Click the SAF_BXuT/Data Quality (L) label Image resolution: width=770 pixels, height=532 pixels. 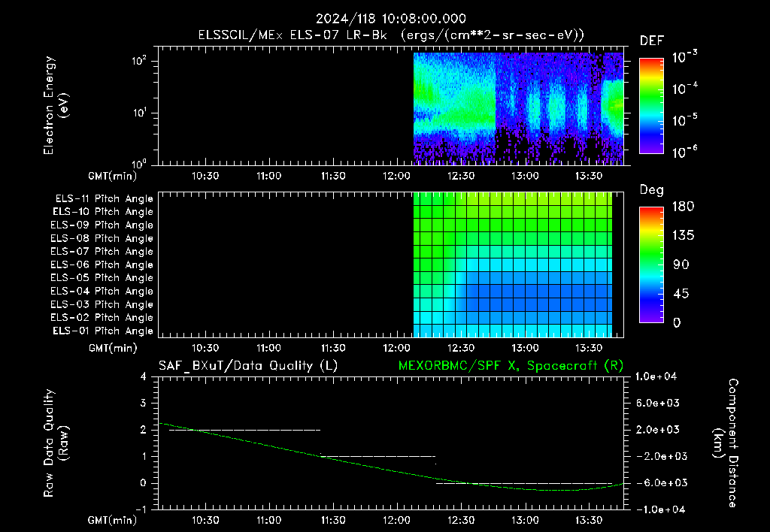(x=248, y=366)
